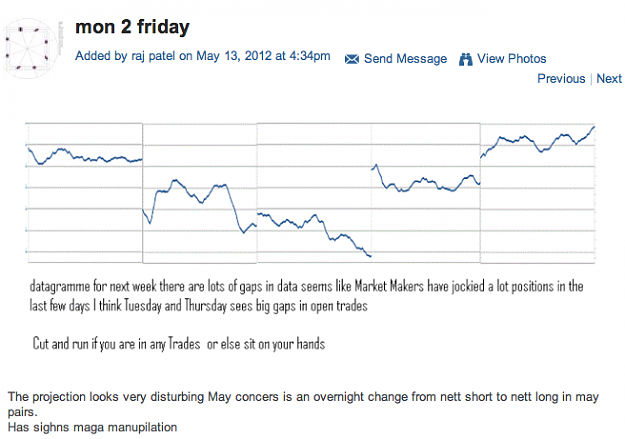The width and height of the screenshot is (625, 439).
Task: Click the third (Wednesday) chart panel
Action: 314,193
